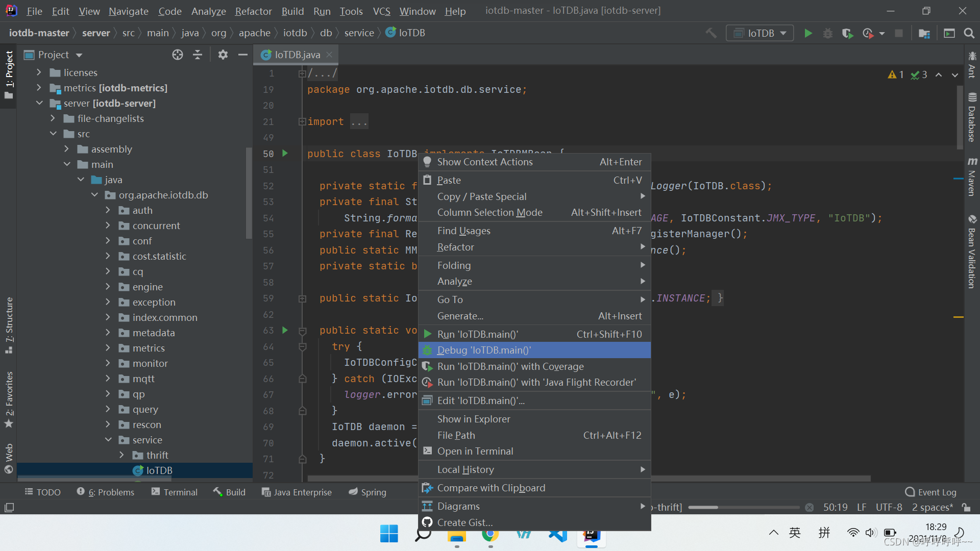Toggle import folding on line 21
The height and width of the screenshot is (551, 980).
[302, 121]
